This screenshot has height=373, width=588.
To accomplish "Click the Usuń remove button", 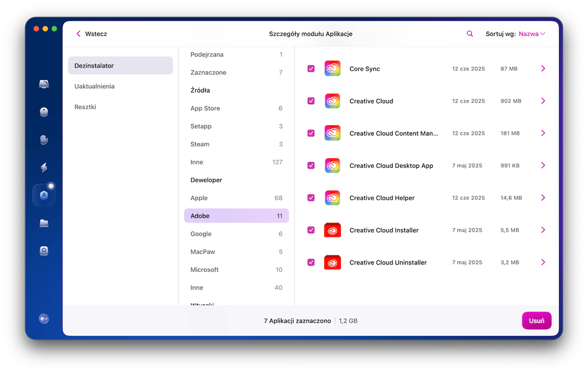I will [x=537, y=321].
